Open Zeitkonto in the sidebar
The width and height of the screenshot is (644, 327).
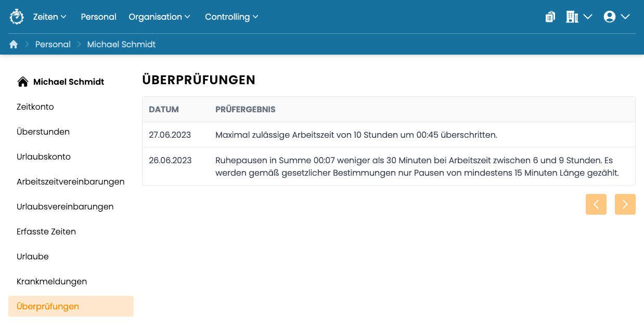(35, 107)
